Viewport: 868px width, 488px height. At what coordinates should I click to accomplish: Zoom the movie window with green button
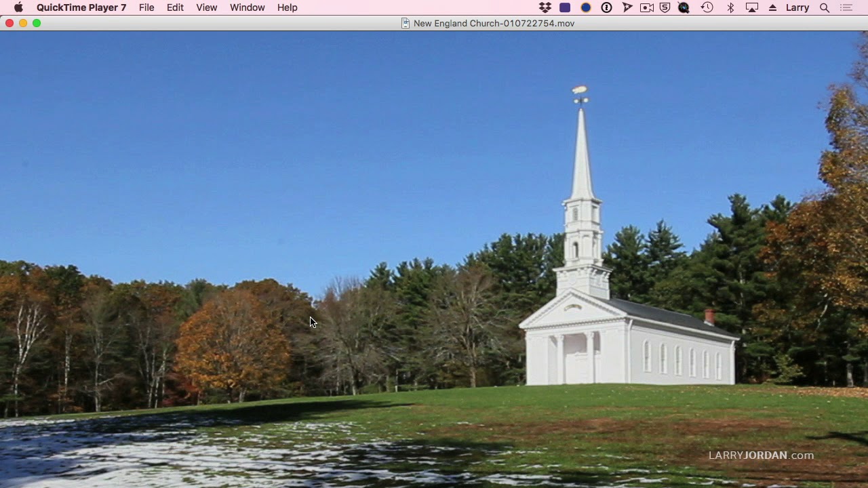(x=37, y=23)
